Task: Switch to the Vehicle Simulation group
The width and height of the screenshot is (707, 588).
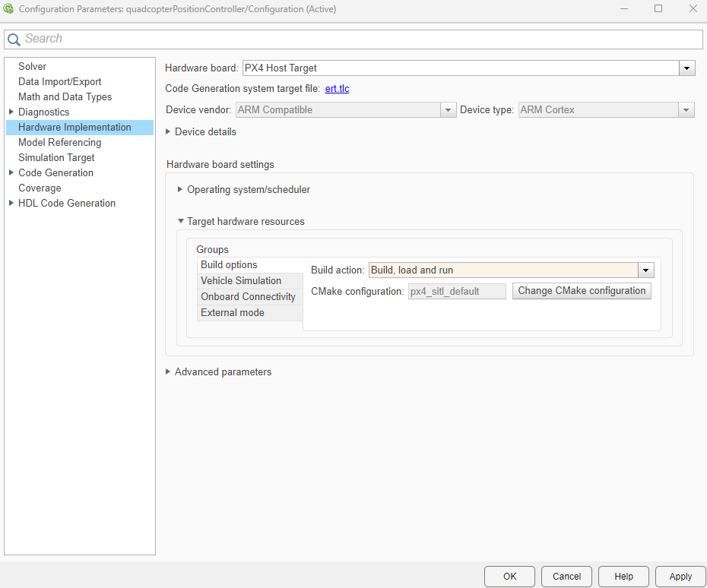Action: 240,280
